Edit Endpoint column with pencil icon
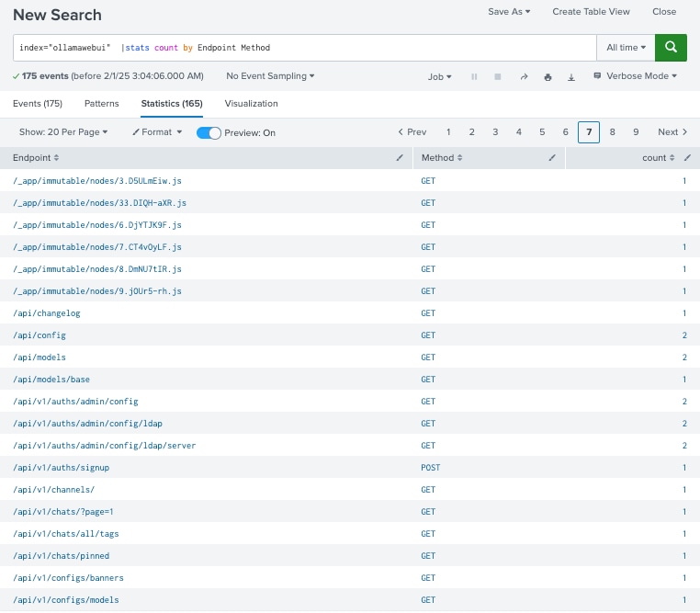 click(400, 157)
